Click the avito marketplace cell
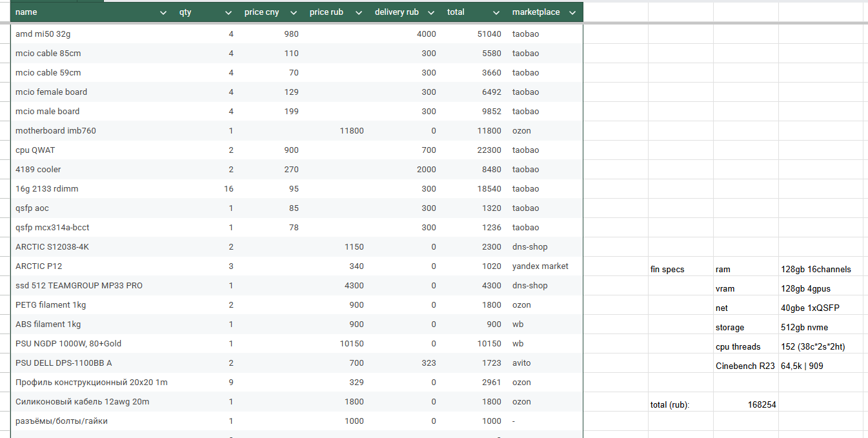 point(522,363)
